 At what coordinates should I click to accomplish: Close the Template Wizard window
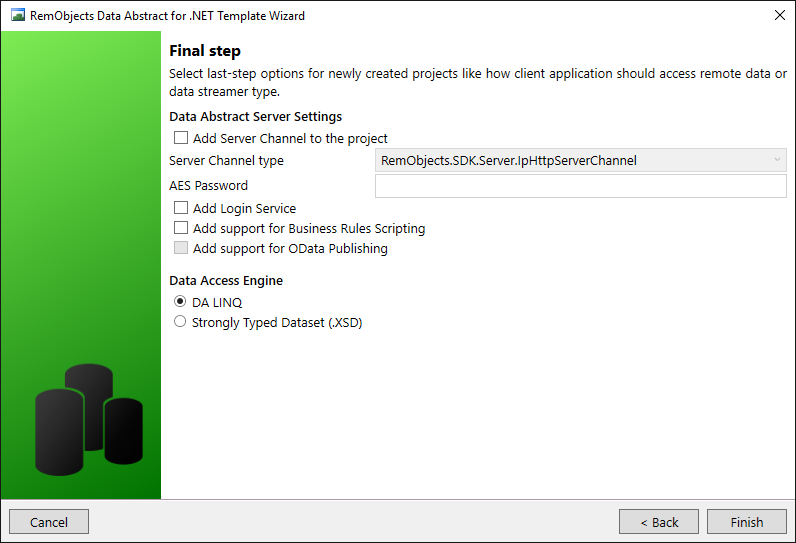[x=780, y=15]
